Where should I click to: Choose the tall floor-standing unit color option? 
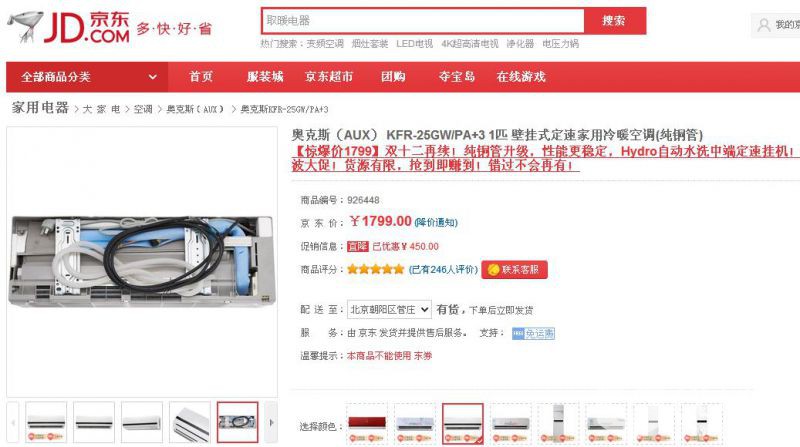pos(559,424)
